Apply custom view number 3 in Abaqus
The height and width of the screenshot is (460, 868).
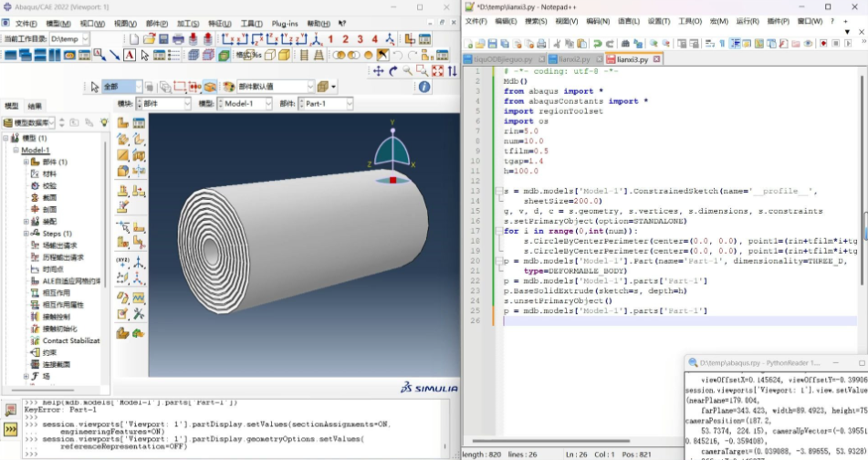click(x=360, y=39)
